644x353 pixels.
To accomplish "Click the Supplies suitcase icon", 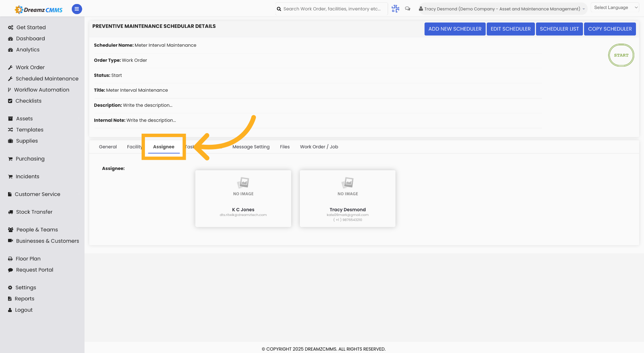I will click(x=10, y=141).
